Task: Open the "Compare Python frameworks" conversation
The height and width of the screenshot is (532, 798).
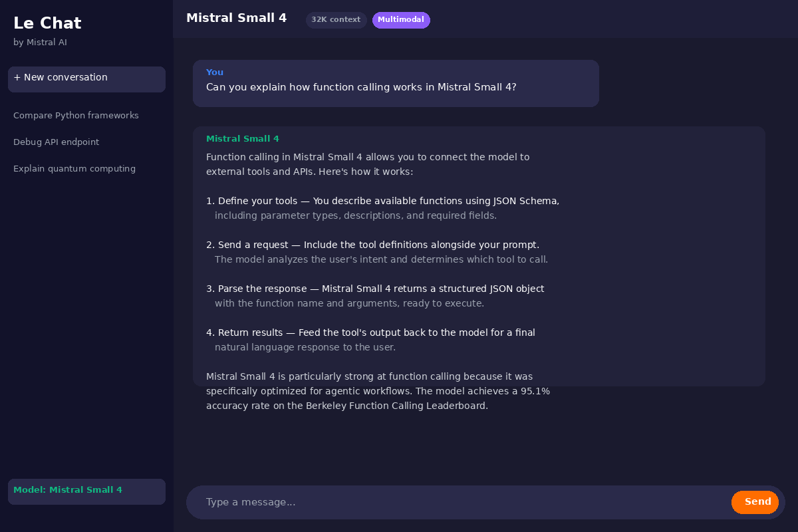Action: coord(76,116)
